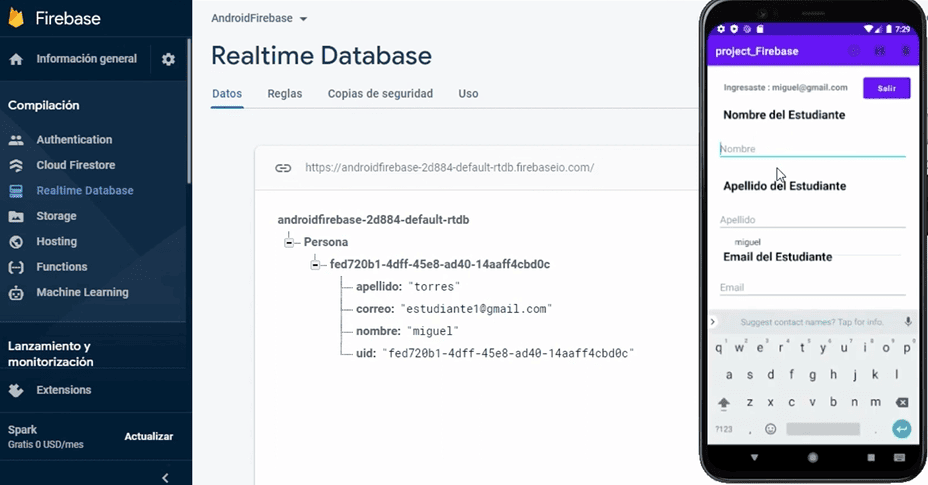Viewport: 928px width, 485px height.
Task: Click the Machine Learning robot icon
Action: click(16, 293)
